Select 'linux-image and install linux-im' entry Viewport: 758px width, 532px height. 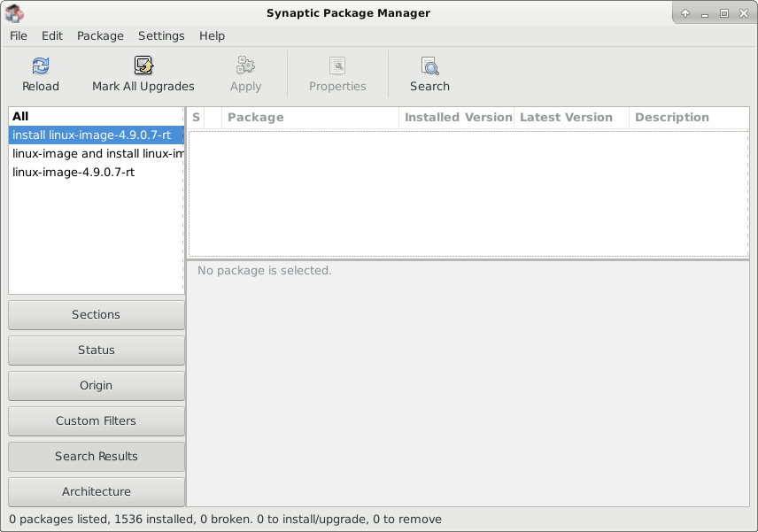[97, 154]
